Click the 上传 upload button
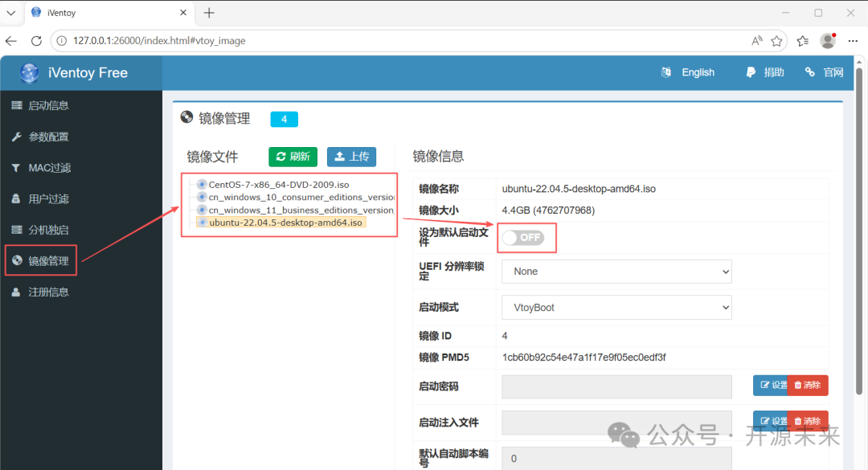This screenshot has width=868, height=470. pyautogui.click(x=351, y=157)
